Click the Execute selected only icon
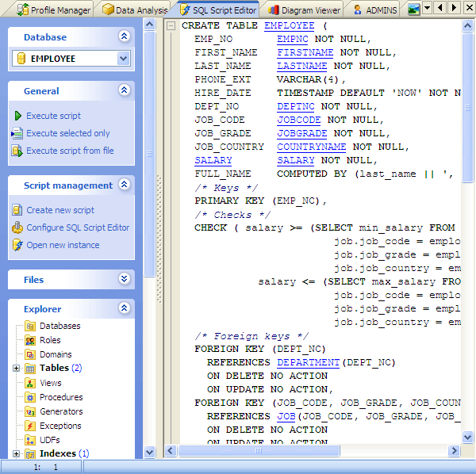This screenshot has width=476, height=474. pos(17,133)
